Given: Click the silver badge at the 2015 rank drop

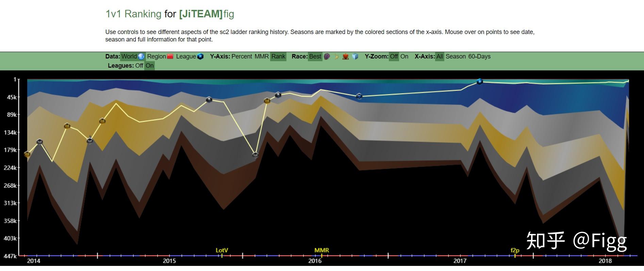Looking at the screenshot, I should 255,155.
